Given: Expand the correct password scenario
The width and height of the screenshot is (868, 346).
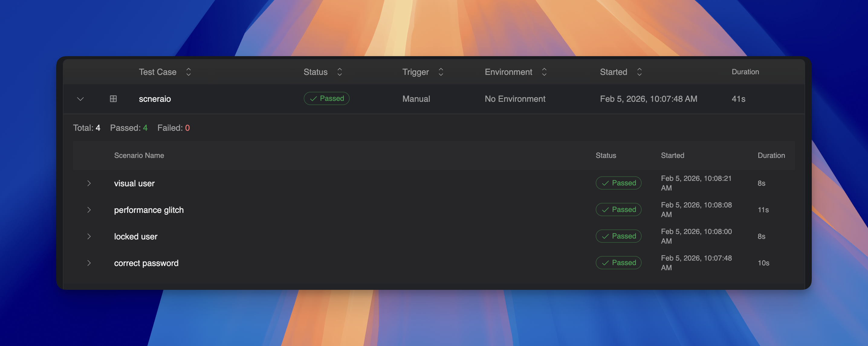Looking at the screenshot, I should pyautogui.click(x=89, y=263).
